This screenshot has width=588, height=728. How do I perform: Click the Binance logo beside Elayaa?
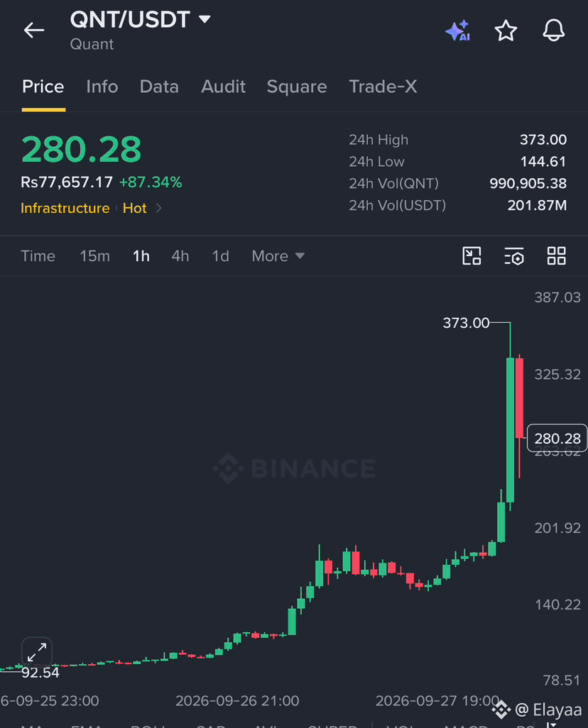click(501, 710)
